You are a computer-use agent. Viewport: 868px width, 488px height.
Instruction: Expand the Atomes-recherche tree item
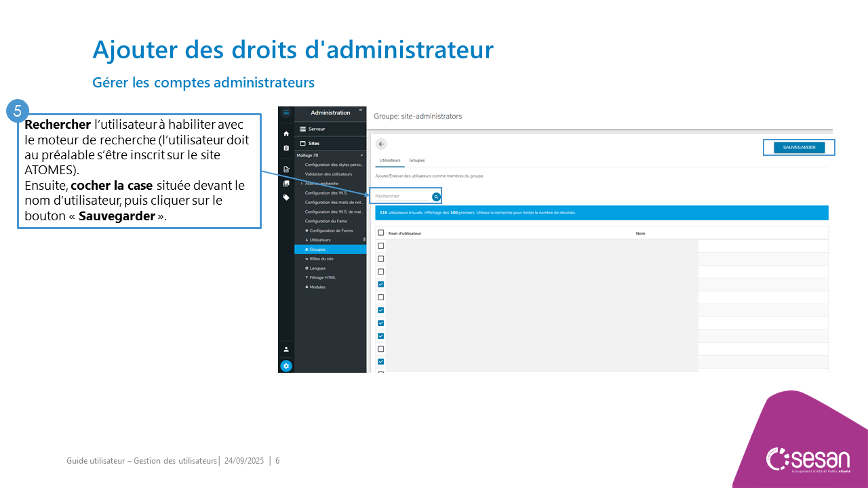coord(301,184)
